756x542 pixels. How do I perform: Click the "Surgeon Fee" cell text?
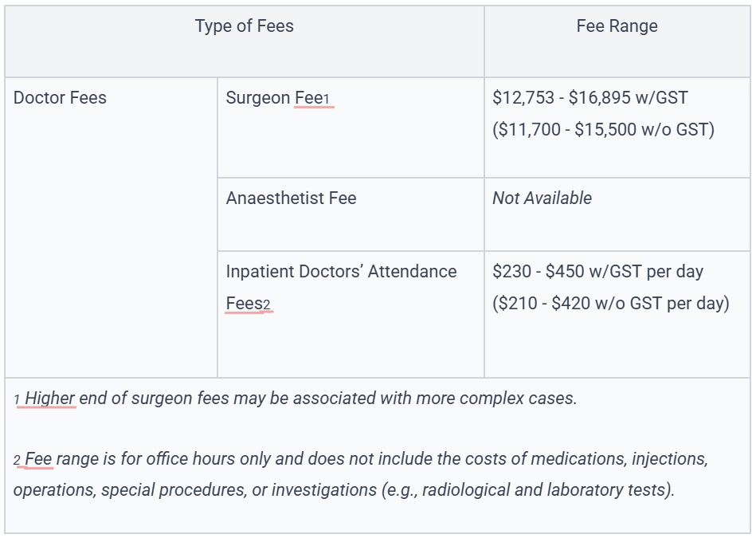click(274, 98)
